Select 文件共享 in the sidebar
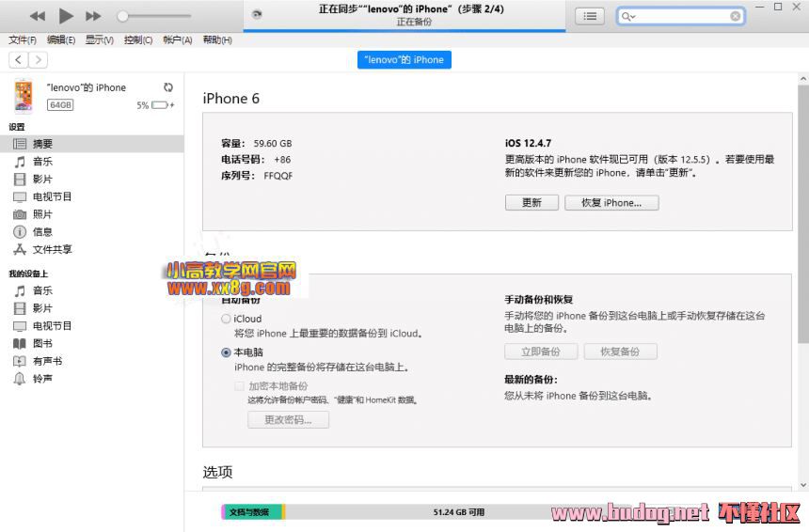The image size is (809, 532). point(92,249)
